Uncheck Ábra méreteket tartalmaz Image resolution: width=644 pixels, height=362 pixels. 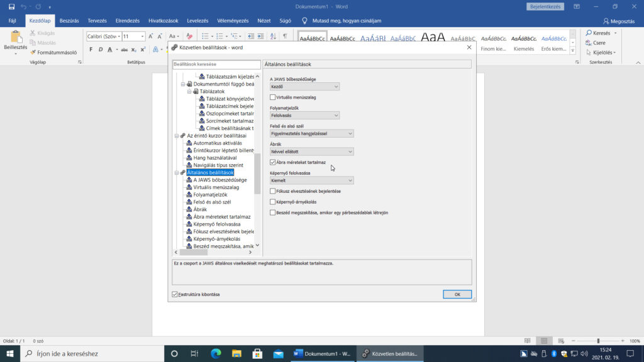coord(273,162)
